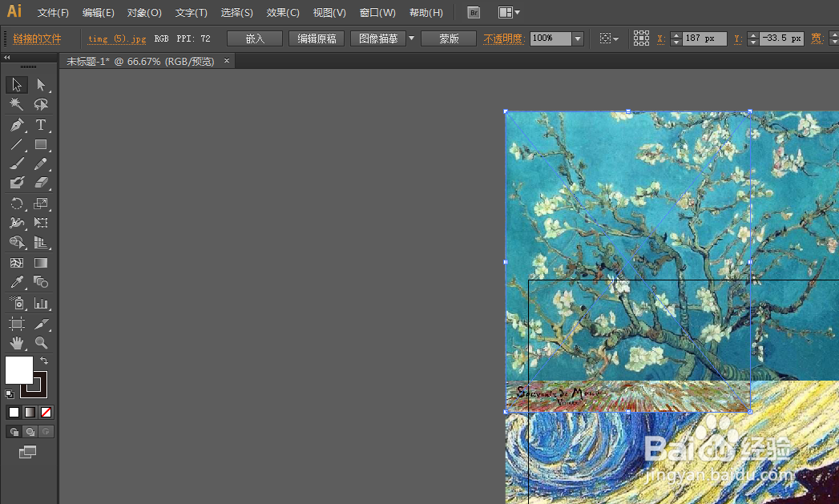Open the 选择(S) menu
This screenshot has height=504, width=839.
[237, 13]
